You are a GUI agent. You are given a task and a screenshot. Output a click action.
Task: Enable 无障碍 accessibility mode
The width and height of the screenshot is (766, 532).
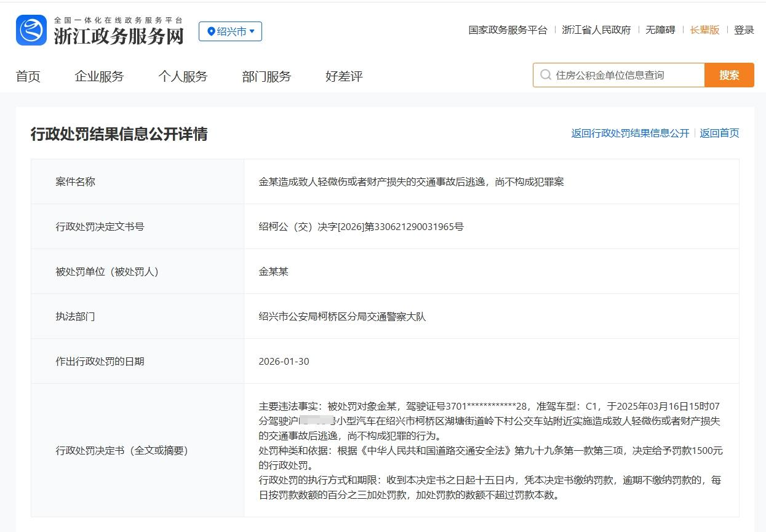tap(661, 30)
